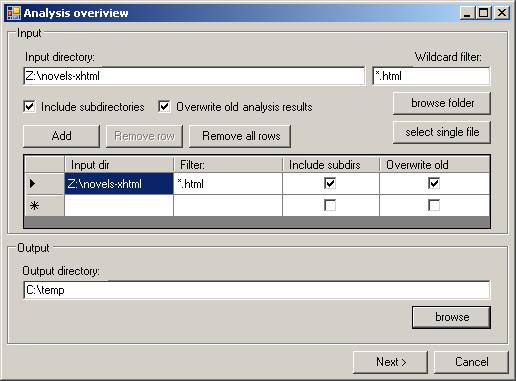The image size is (516, 381).
Task: Click the empty Input dir cell in new row
Action: pos(119,205)
